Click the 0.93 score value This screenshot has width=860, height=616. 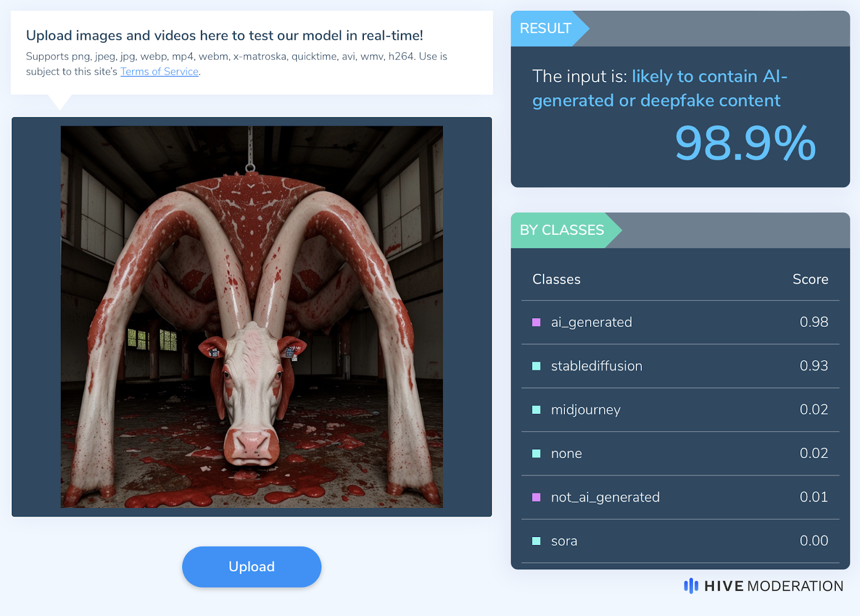[814, 366]
